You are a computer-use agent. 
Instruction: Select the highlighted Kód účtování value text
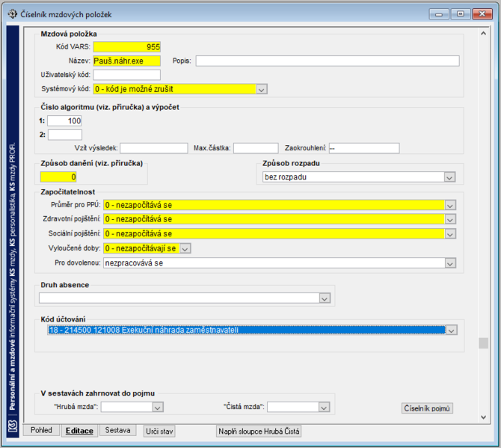pos(144,330)
